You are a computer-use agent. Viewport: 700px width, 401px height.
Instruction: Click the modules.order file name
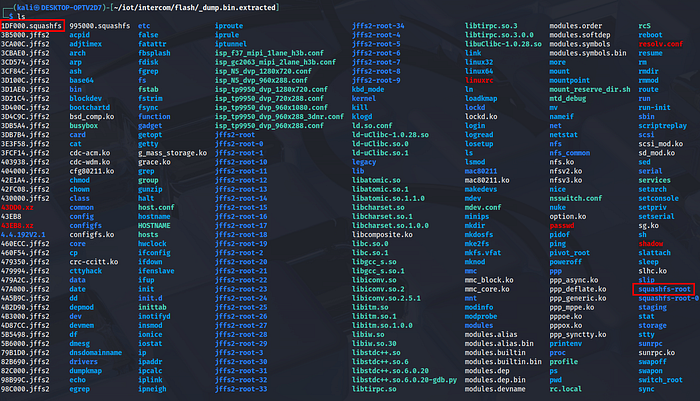[576, 25]
